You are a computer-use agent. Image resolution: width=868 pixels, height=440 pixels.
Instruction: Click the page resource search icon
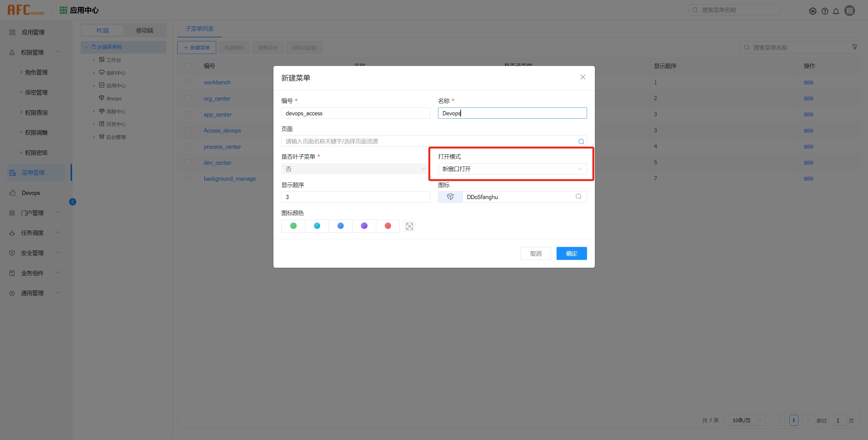point(581,141)
